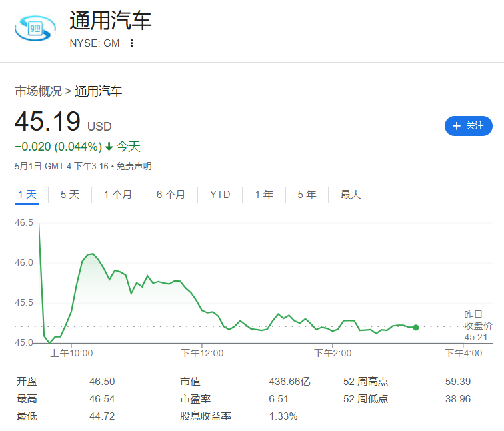Viewport: 504px width, 431px height.
Task: Select the 1 天 chart tab
Action: [x=27, y=195]
